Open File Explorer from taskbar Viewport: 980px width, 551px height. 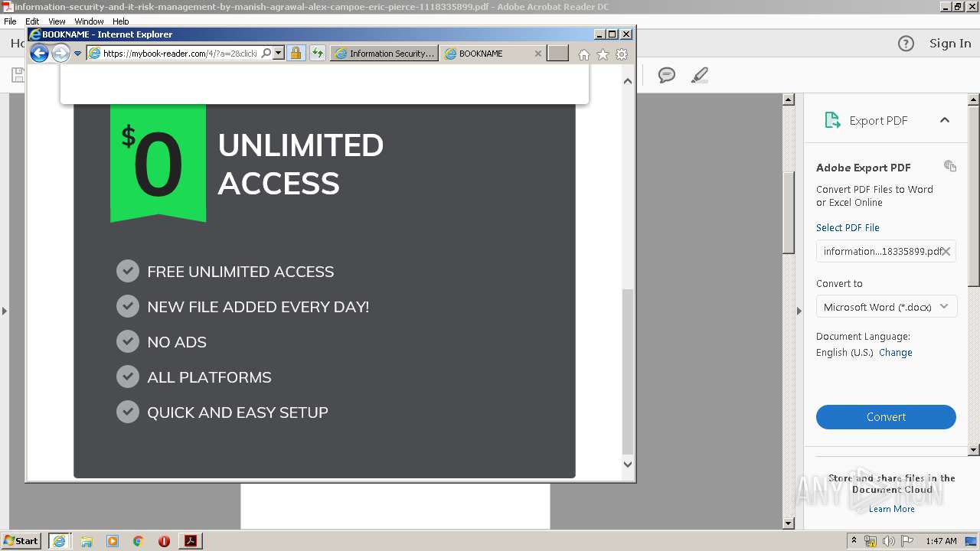click(x=87, y=541)
